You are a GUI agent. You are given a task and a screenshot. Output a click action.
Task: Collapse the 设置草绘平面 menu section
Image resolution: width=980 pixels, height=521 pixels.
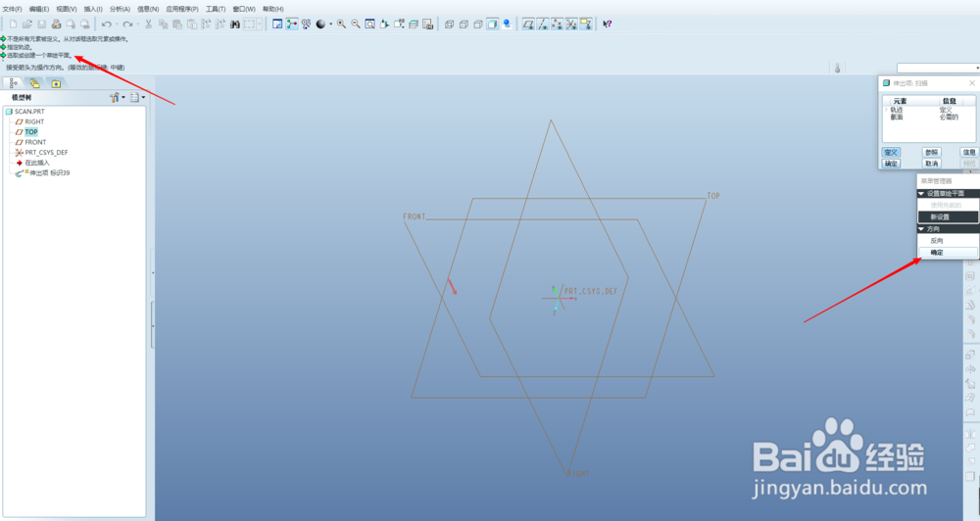(921, 194)
